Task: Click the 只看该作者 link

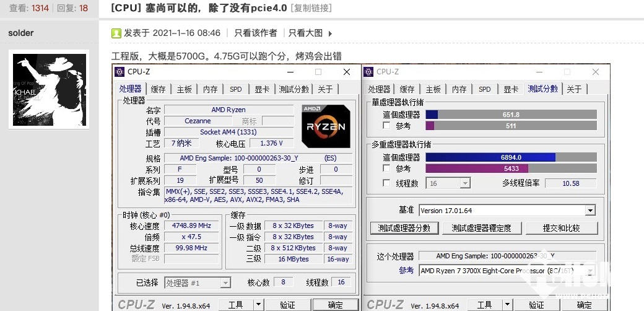Action: pos(256,33)
